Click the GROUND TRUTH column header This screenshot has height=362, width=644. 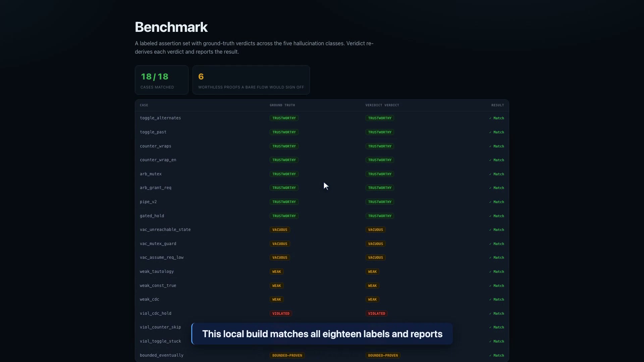(x=282, y=105)
